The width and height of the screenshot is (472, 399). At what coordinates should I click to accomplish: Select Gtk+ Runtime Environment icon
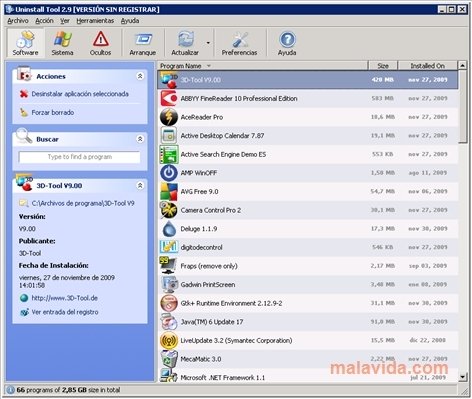(169, 303)
